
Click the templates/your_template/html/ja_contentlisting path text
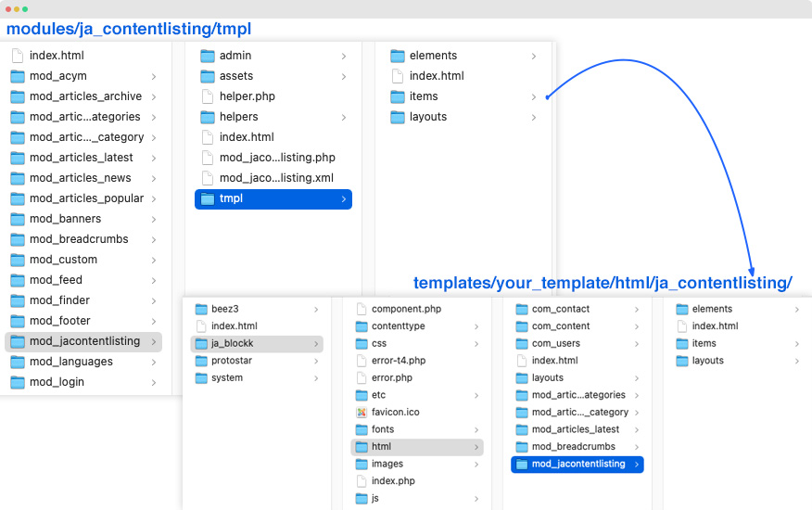603,283
